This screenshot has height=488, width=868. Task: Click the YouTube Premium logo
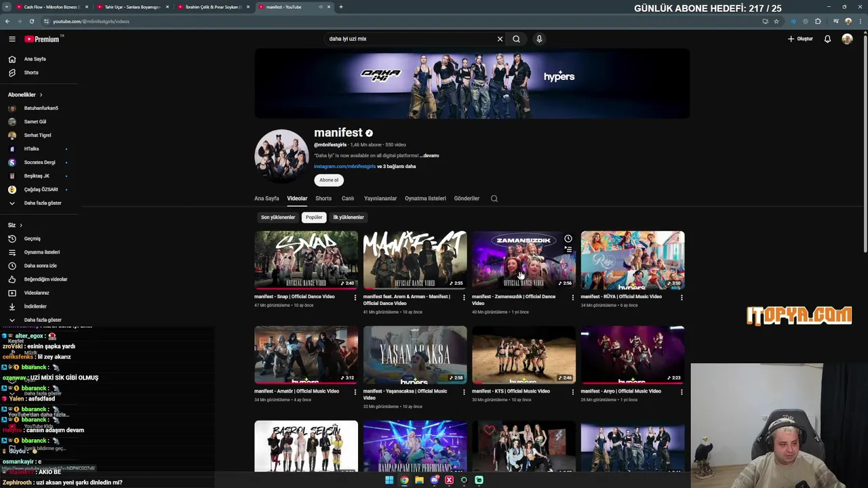pyautogui.click(x=42, y=39)
